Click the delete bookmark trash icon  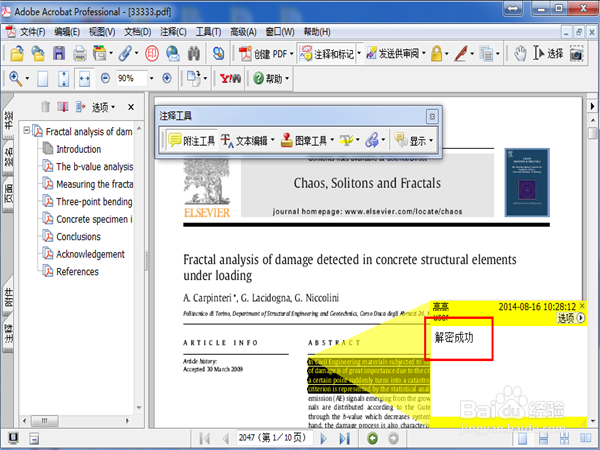coord(45,107)
